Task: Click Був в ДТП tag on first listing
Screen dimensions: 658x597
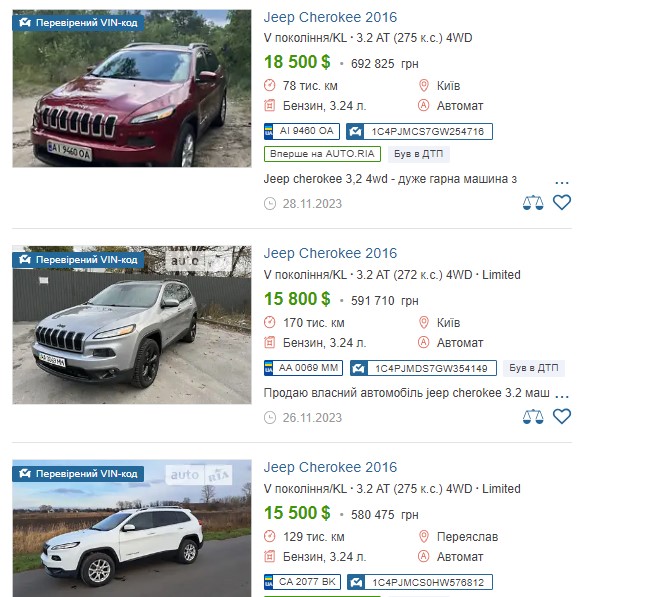Action: coord(418,154)
